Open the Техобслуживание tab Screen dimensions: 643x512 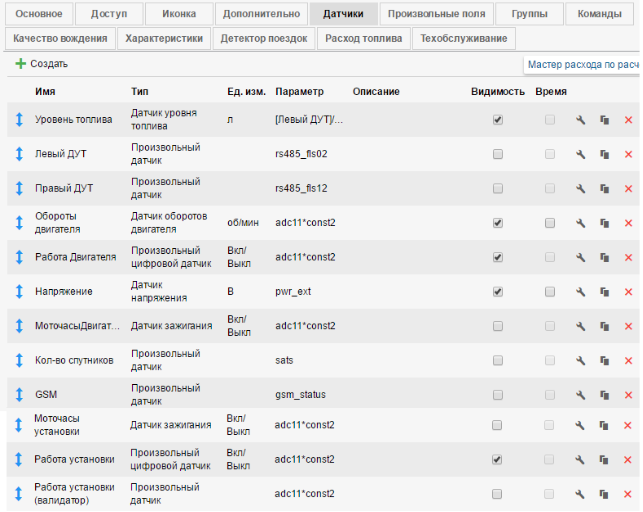point(463,38)
